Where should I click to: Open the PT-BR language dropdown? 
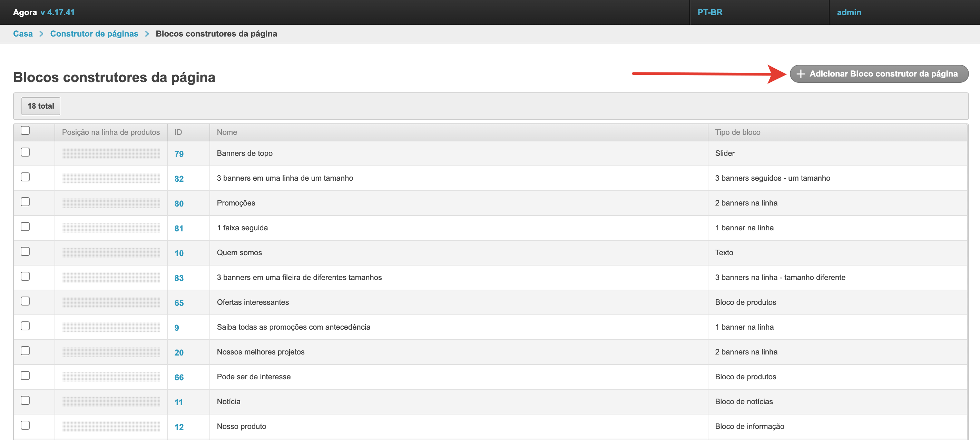coord(709,12)
